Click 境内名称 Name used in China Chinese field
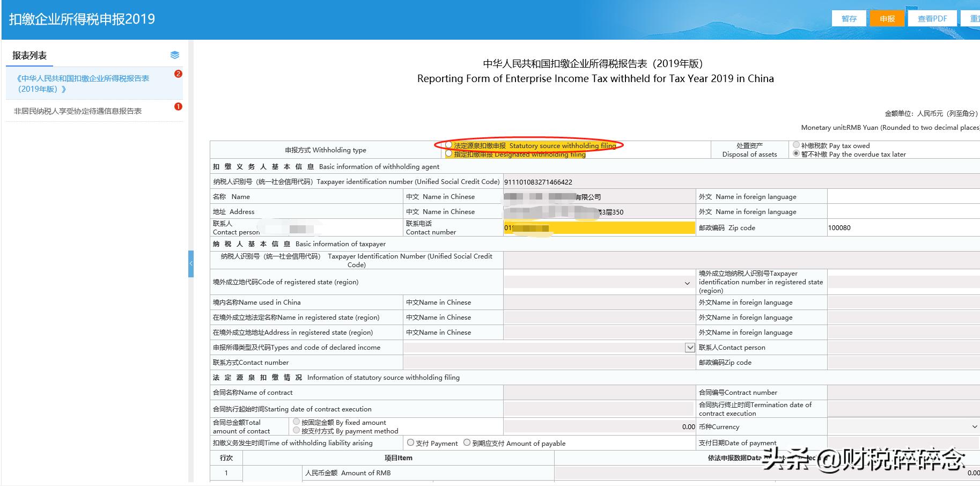980x486 pixels. (x=599, y=303)
